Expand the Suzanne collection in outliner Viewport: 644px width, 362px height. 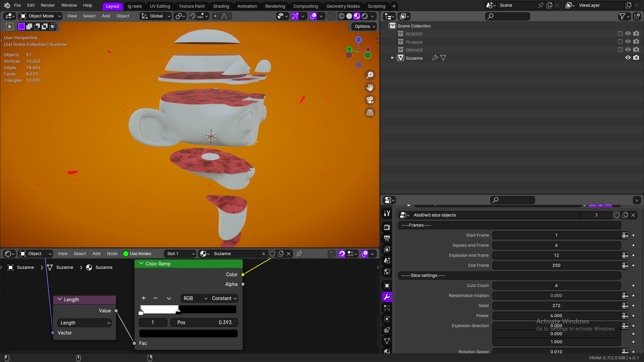pyautogui.click(x=392, y=58)
